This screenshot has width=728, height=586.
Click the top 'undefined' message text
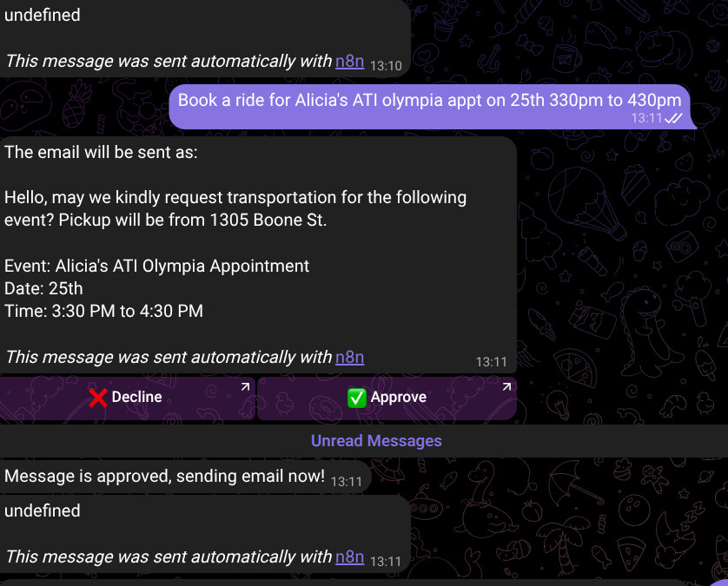point(43,15)
